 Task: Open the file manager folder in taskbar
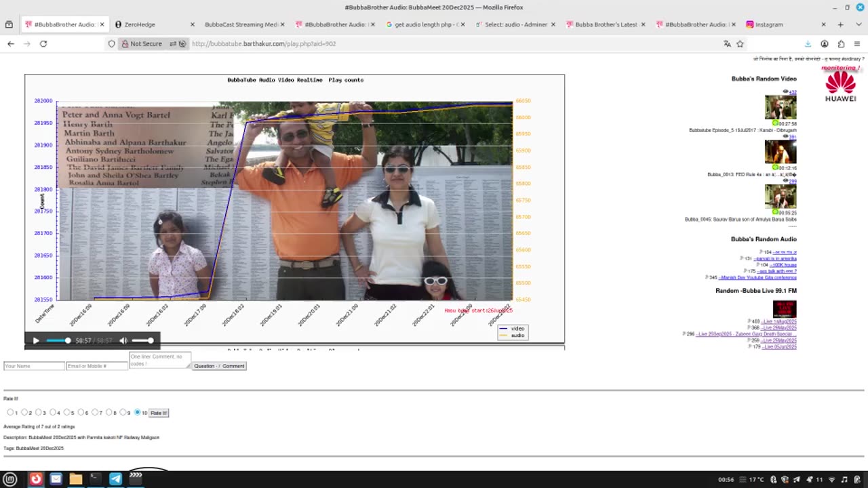(76, 479)
